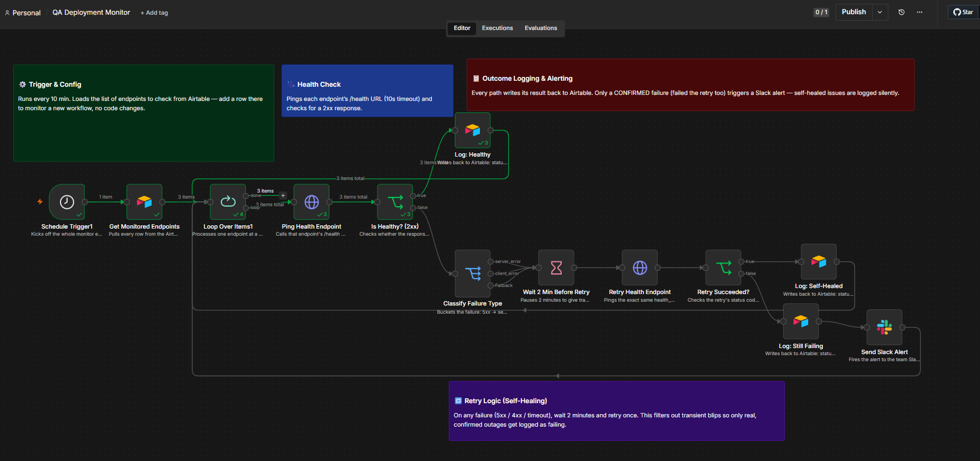The height and width of the screenshot is (461, 980).
Task: Switch to the Editor tab
Action: (462, 28)
